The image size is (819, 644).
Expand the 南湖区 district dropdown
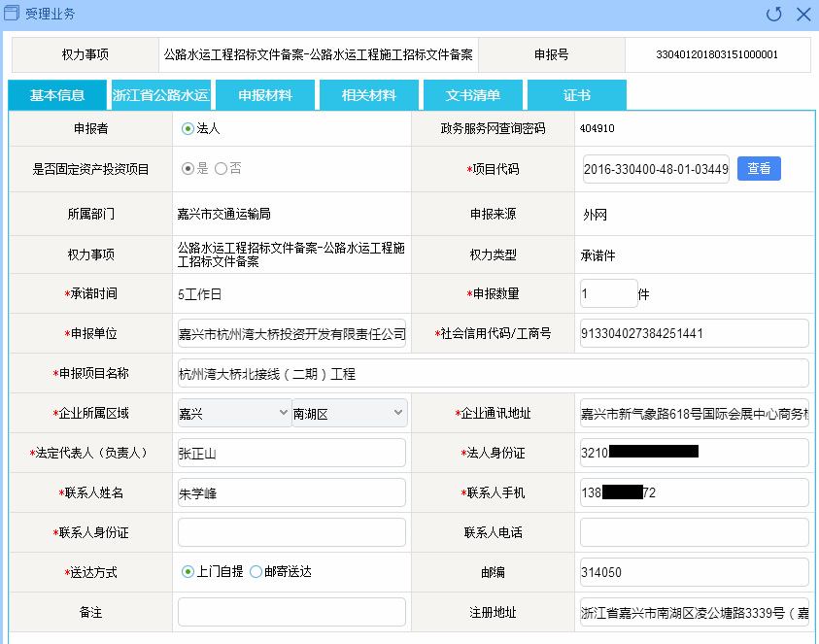click(x=349, y=414)
